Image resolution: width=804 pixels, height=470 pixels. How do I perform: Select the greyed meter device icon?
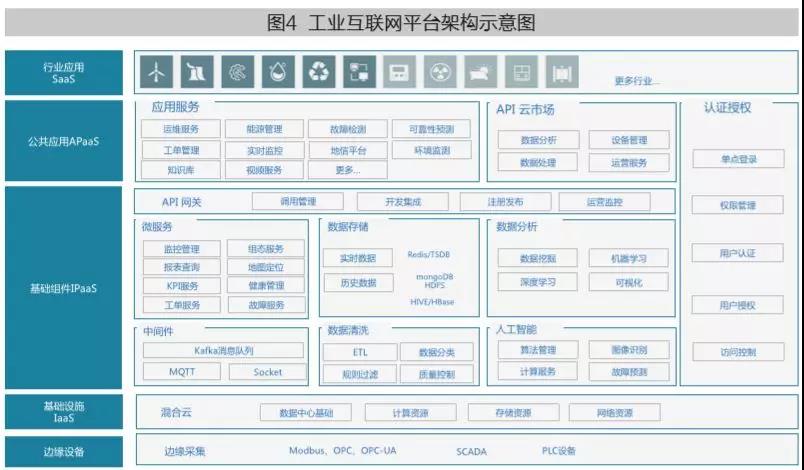click(x=399, y=72)
